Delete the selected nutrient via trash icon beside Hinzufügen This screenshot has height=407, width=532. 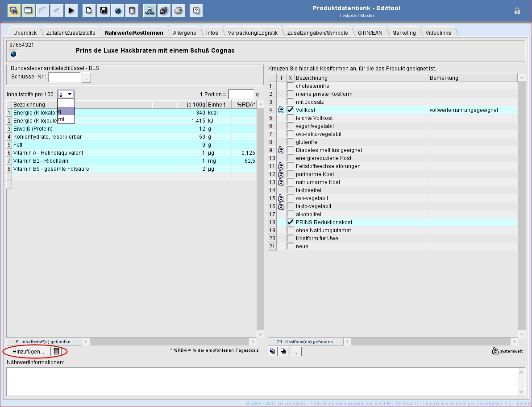click(56, 351)
